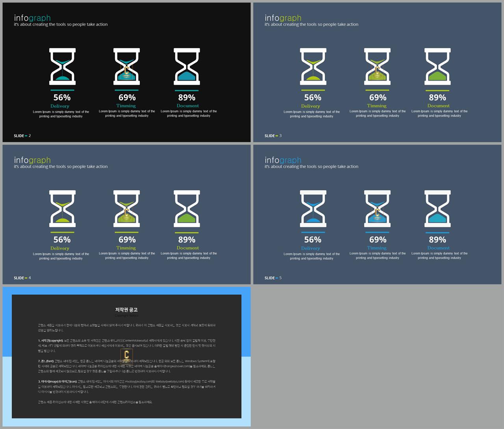The image size is (504, 429).
Task: Click the 56% number on slide 4
Action: click(x=62, y=240)
